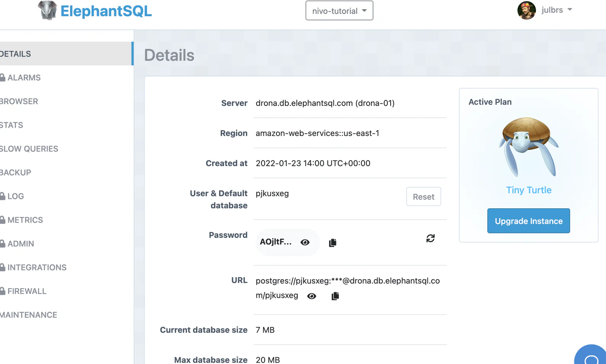Click the Tiny Turtle plan link
This screenshot has height=364, width=606.
(x=529, y=190)
